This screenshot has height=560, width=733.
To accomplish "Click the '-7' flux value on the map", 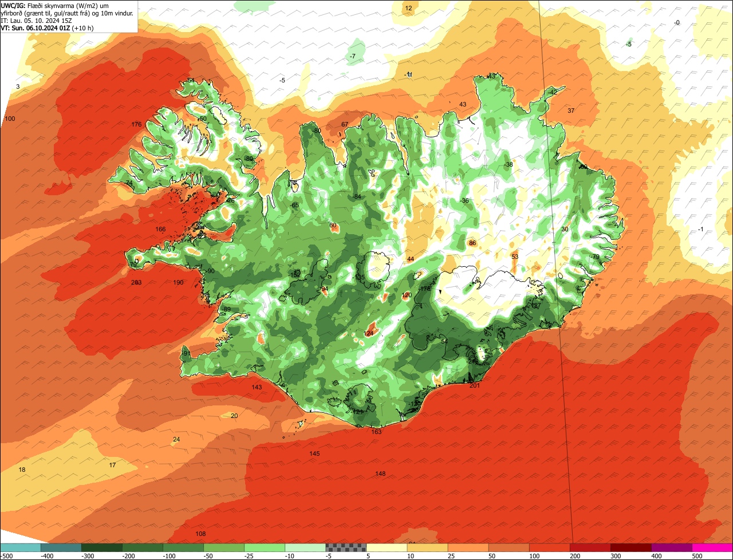I will point(352,56).
